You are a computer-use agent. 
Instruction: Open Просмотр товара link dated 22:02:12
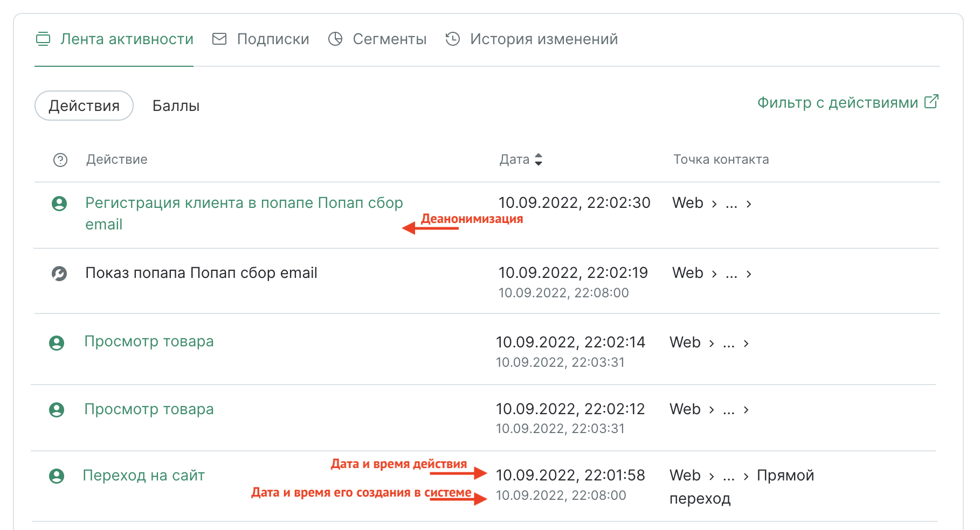(x=149, y=409)
